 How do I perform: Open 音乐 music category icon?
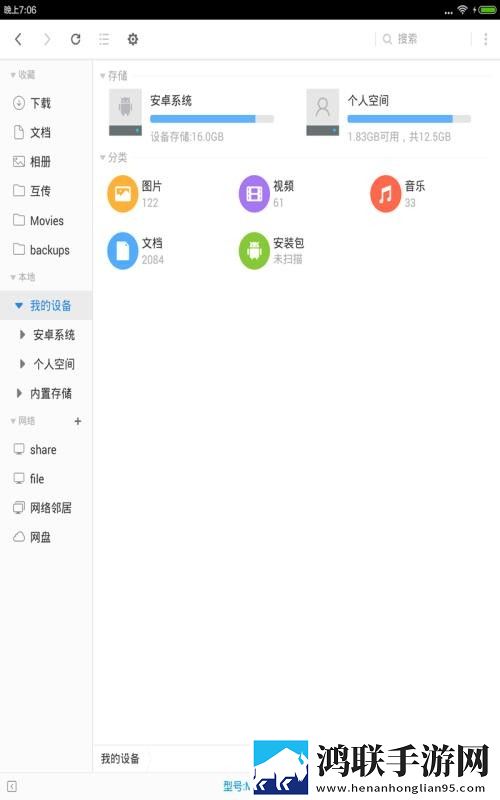[x=386, y=194]
